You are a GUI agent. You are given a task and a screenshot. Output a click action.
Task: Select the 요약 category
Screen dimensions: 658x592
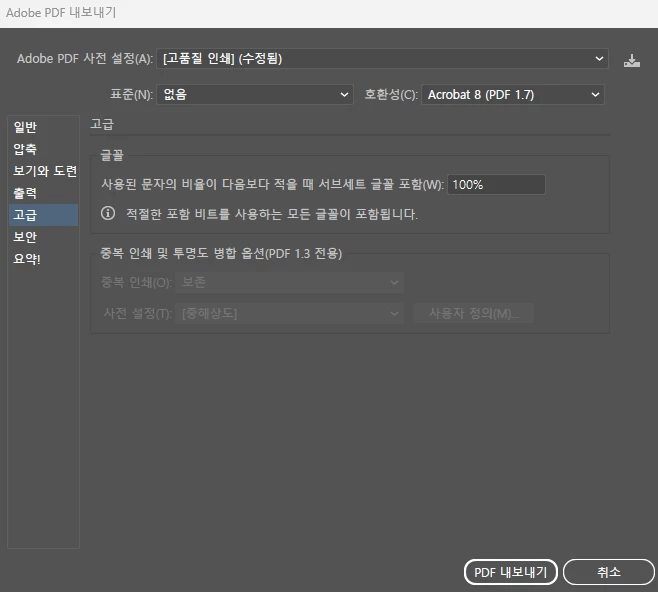pos(44,258)
